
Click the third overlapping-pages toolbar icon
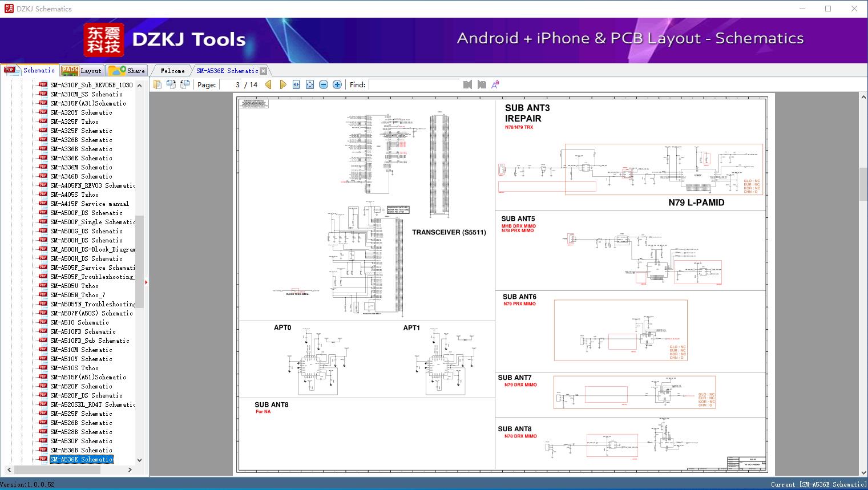(185, 84)
